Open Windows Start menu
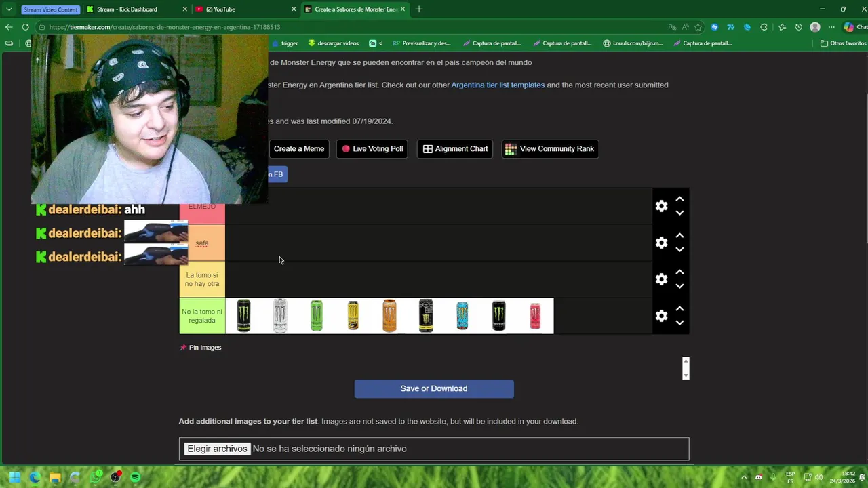The image size is (868, 488). (15, 477)
